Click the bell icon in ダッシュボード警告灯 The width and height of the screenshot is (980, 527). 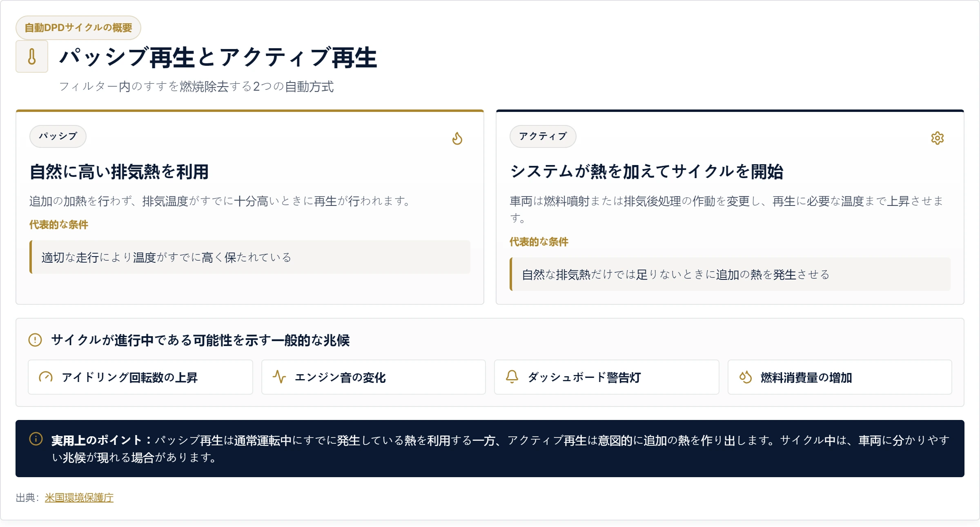[x=512, y=377]
